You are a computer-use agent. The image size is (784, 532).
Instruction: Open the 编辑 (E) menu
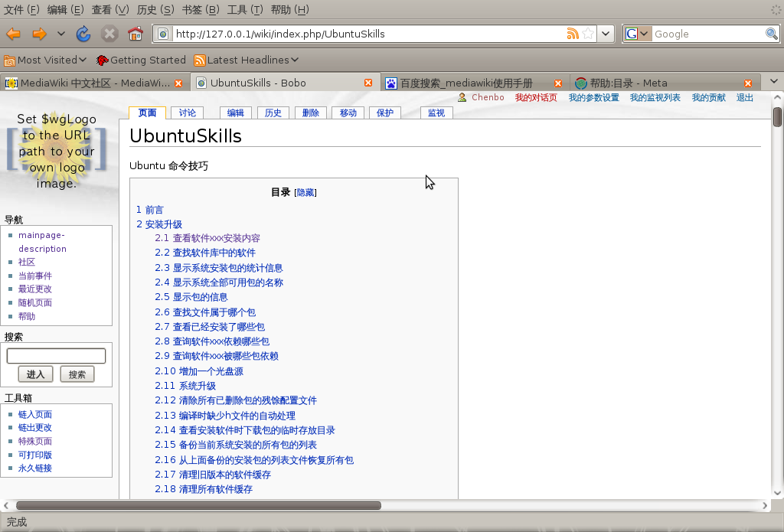pyautogui.click(x=66, y=9)
